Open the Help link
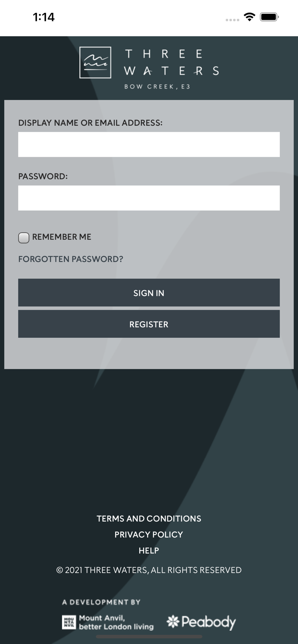298x644 pixels. [149, 550]
